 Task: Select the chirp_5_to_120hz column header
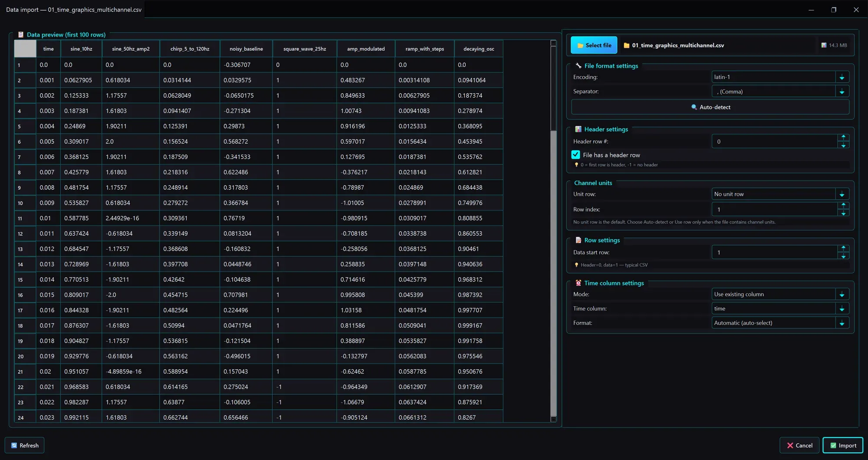tap(190, 49)
